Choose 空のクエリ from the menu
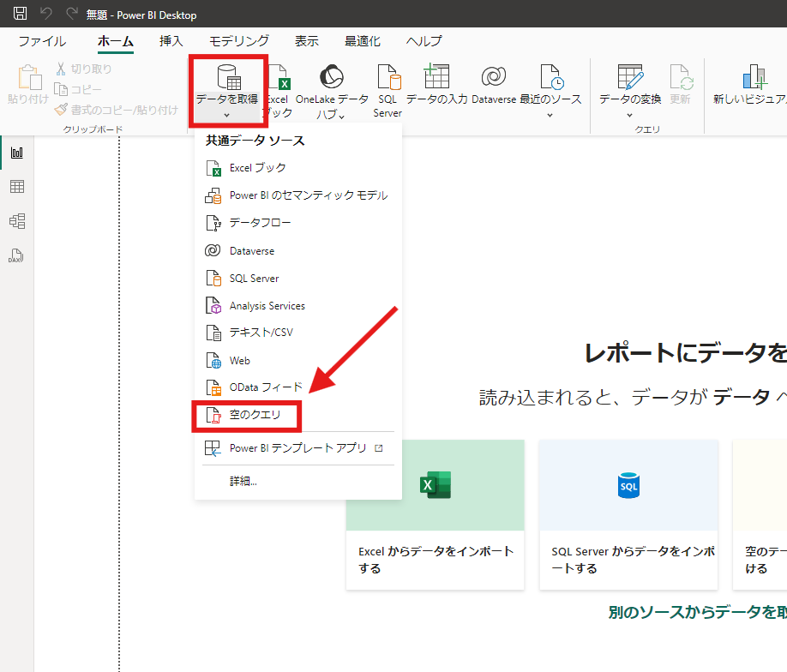This screenshot has height=672, width=787. pyautogui.click(x=298, y=415)
